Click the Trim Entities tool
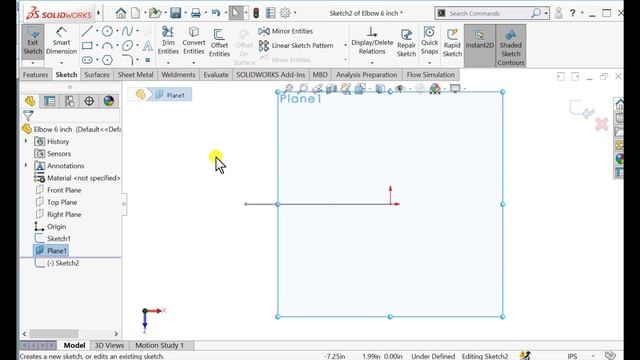 [168, 40]
